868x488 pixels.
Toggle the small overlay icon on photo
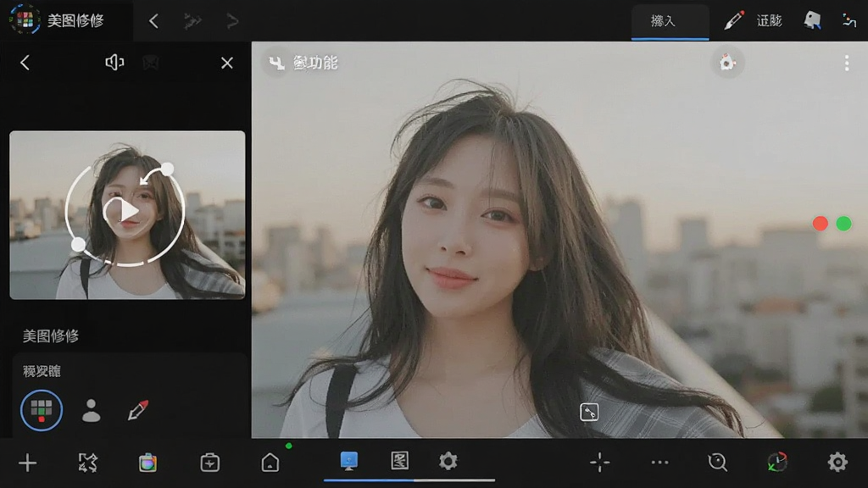pyautogui.click(x=589, y=413)
